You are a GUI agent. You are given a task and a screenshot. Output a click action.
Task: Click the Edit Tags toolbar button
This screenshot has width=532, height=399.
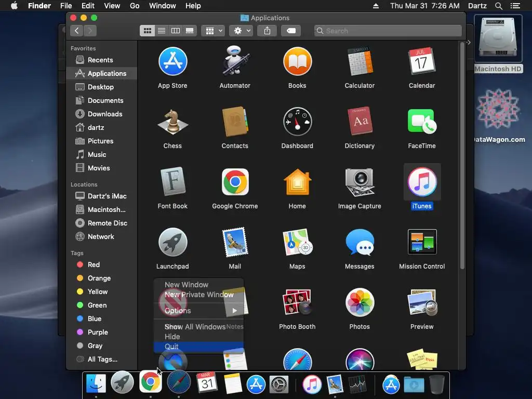[x=291, y=31]
